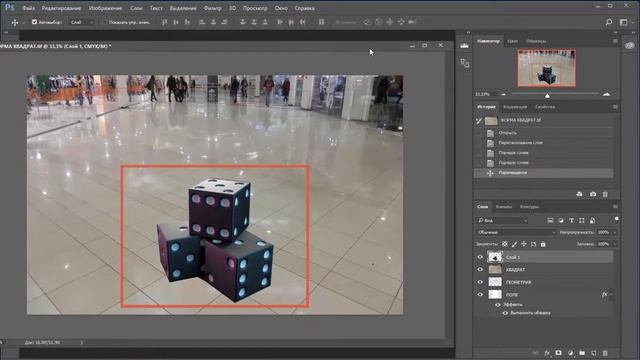The width and height of the screenshot is (640, 360).
Task: Hide the Слой 1 layer via eye icon
Action: tap(480, 257)
